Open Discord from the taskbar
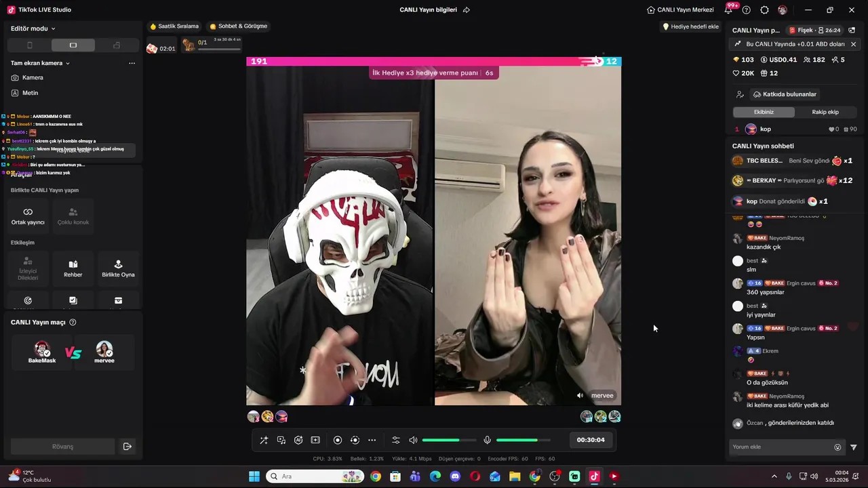The width and height of the screenshot is (868, 488). pos(455,476)
